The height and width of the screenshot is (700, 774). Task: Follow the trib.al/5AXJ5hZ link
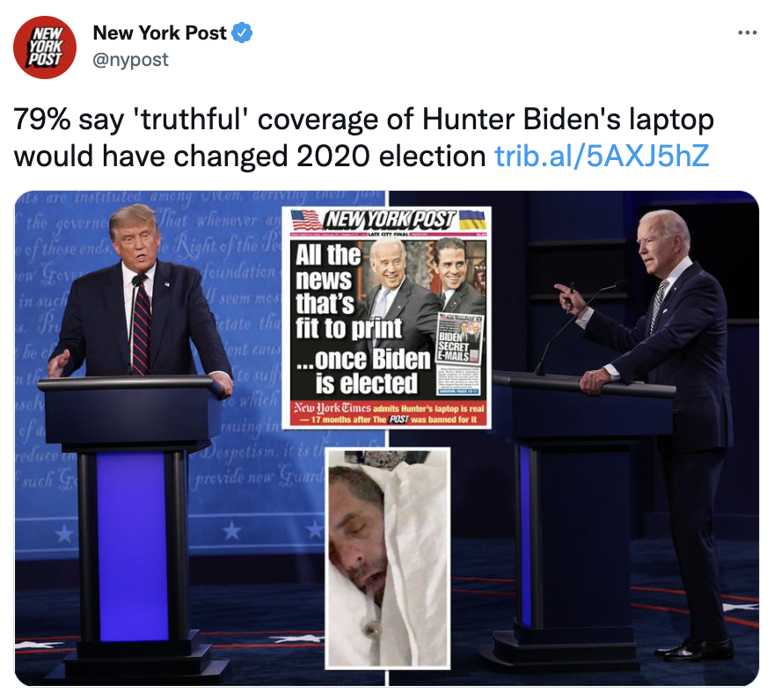pyautogui.click(x=602, y=156)
